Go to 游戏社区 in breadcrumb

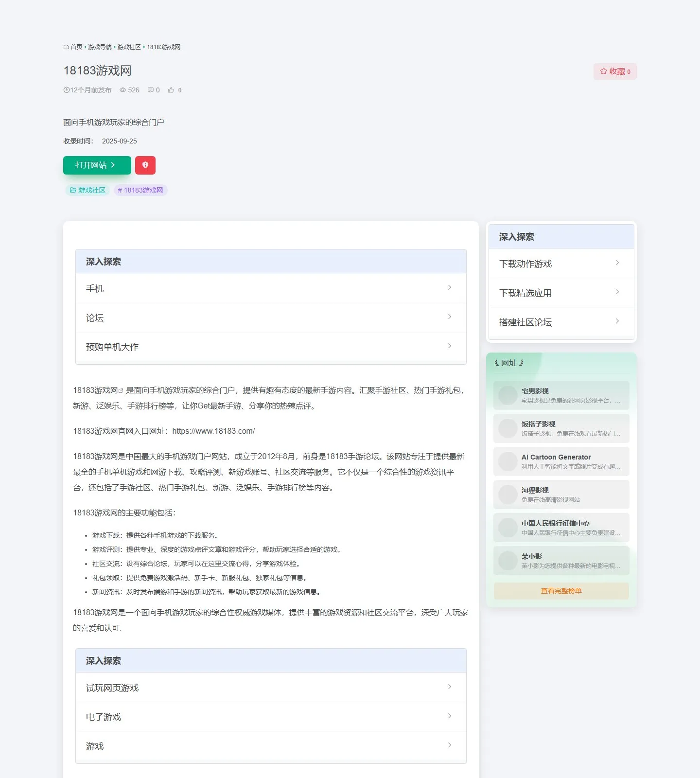click(129, 47)
